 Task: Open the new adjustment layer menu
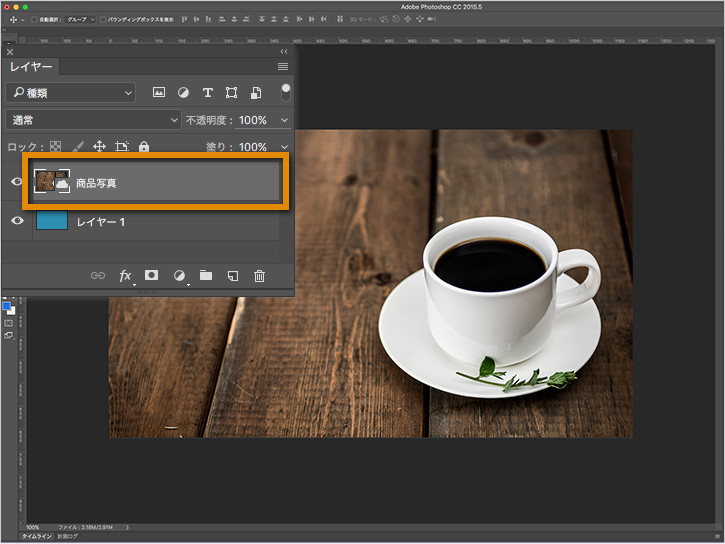click(179, 276)
